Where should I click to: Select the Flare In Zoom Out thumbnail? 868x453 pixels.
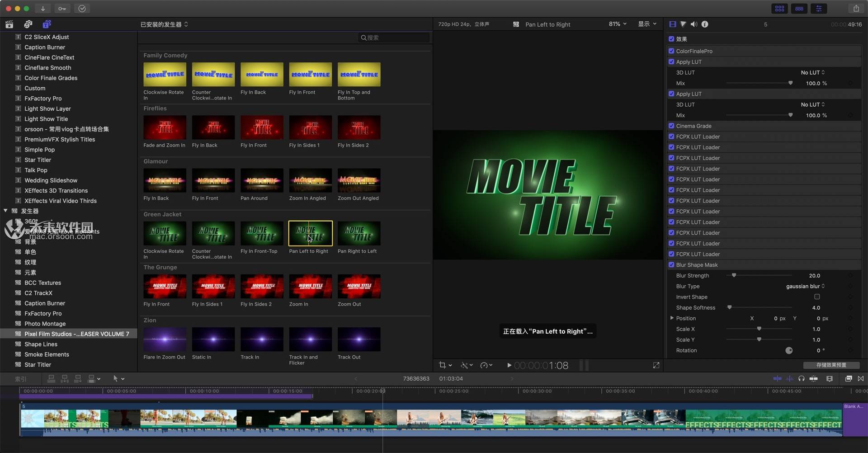tap(165, 340)
